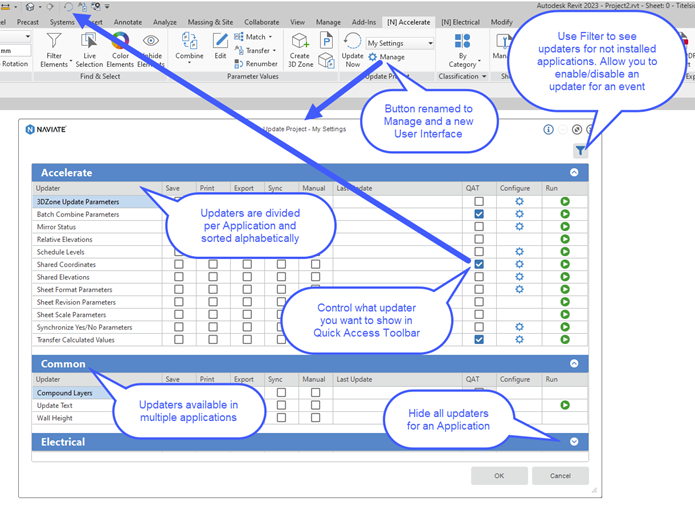Run the Transfer Calculated Values updater

(565, 339)
